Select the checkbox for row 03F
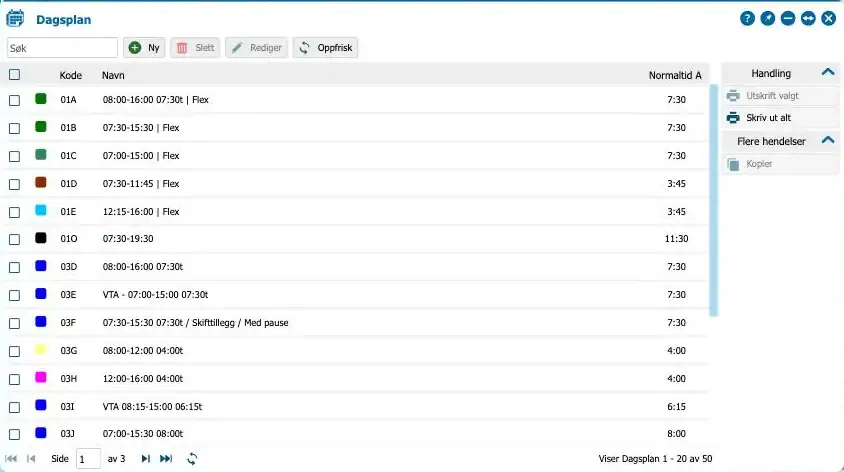844x472 pixels. (15, 323)
